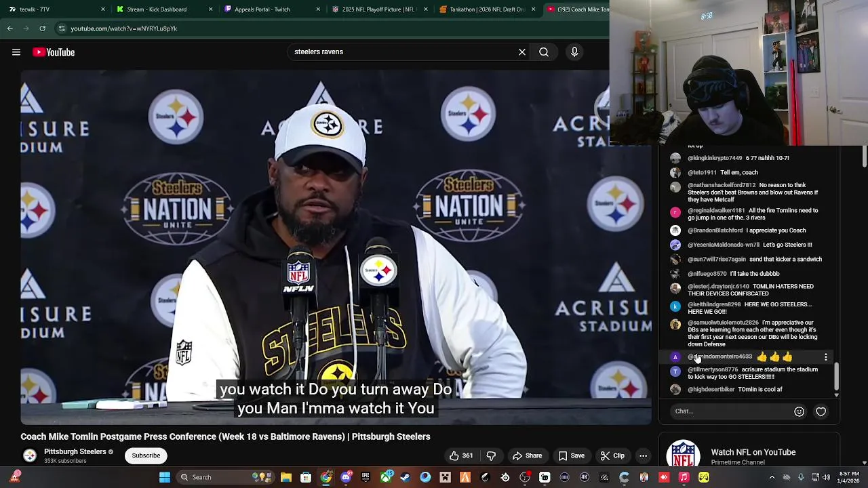Open the video title text
This screenshot has width=868, height=488.
tap(225, 436)
